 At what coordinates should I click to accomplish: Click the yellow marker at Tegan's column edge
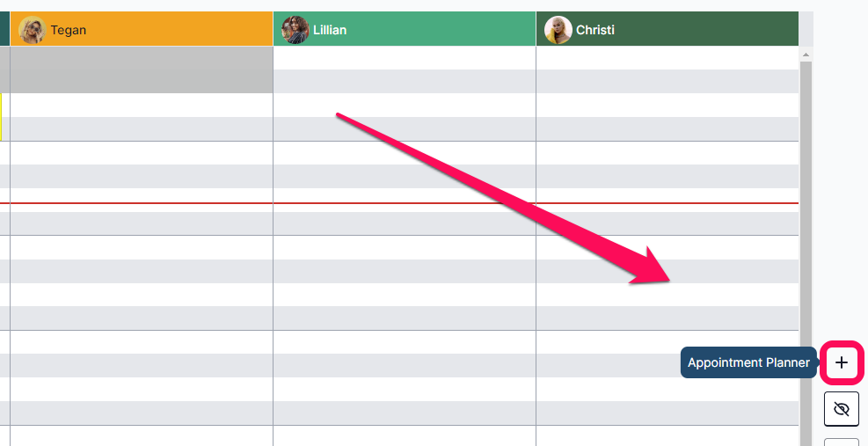[1, 117]
